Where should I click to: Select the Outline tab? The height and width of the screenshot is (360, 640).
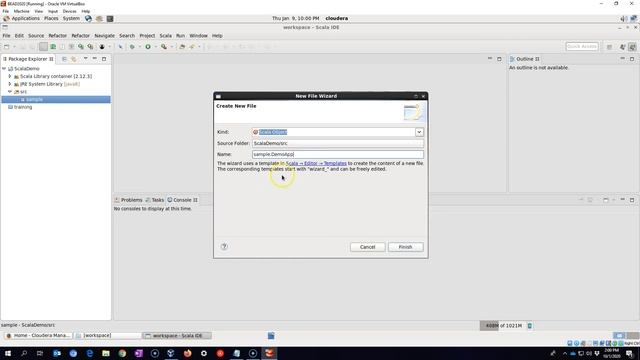point(524,59)
